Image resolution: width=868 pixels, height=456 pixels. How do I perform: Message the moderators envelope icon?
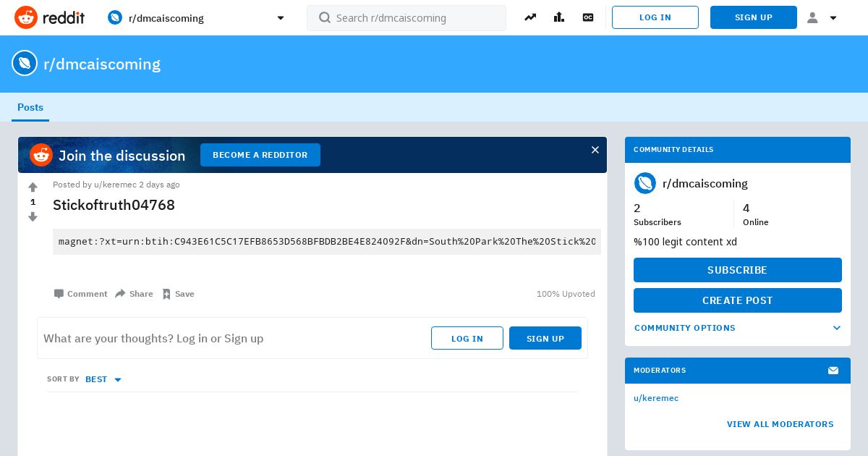point(833,371)
